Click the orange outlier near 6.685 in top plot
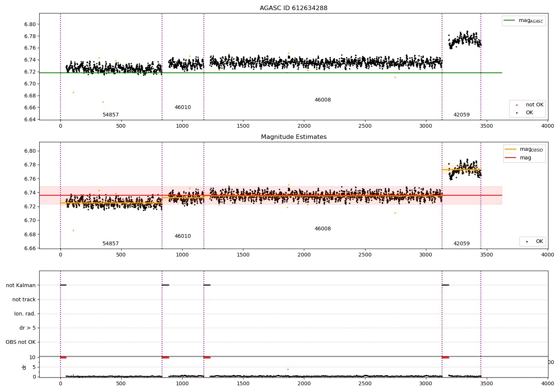 click(x=73, y=92)
